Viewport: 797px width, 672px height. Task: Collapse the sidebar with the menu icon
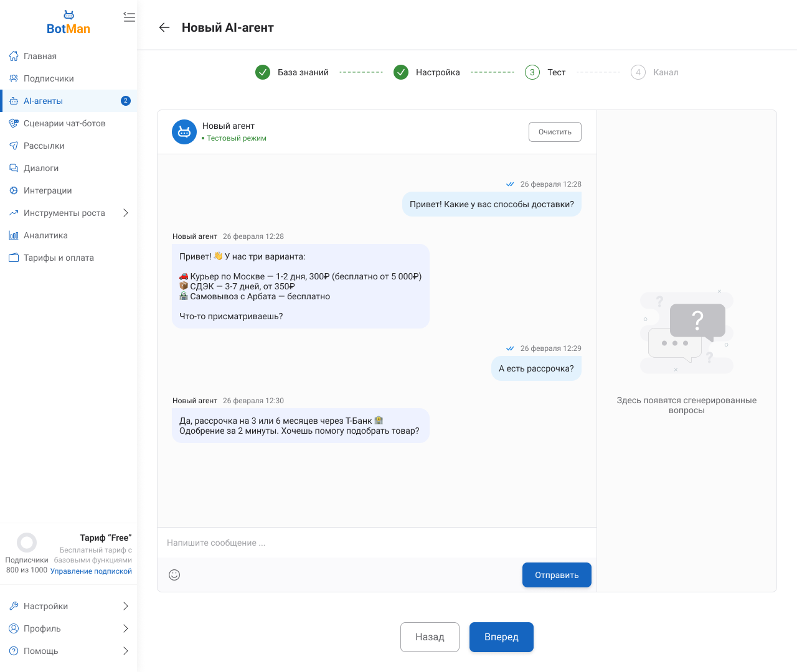click(129, 17)
